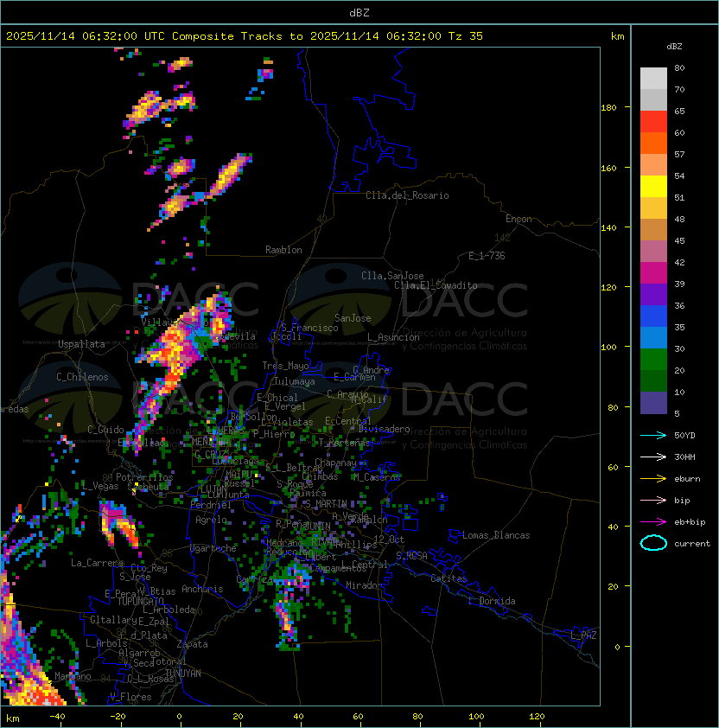Click the 'Zapata' map label
This screenshot has width=719, height=728.
click(x=192, y=644)
